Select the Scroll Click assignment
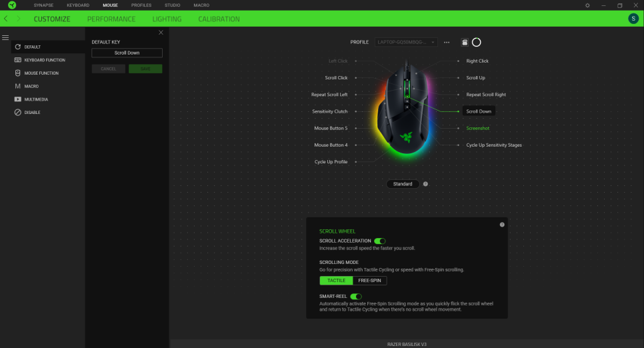This screenshot has width=644, height=348. coord(336,78)
